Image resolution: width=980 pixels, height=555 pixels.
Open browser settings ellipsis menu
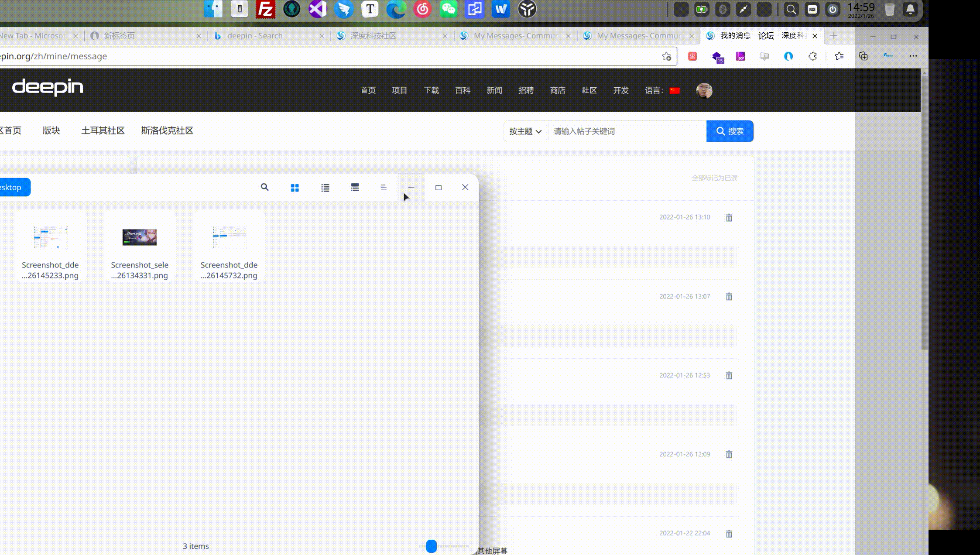pyautogui.click(x=913, y=56)
